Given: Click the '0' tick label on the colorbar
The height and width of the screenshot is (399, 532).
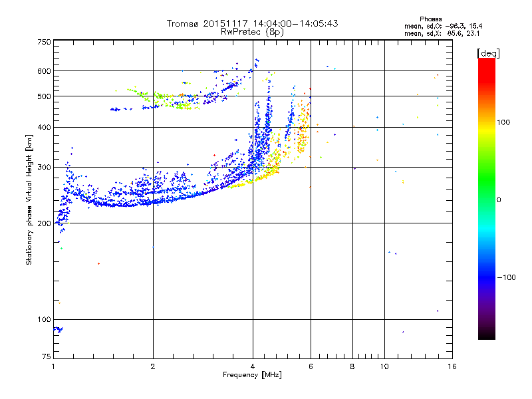Looking at the screenshot, I should click(x=499, y=200).
